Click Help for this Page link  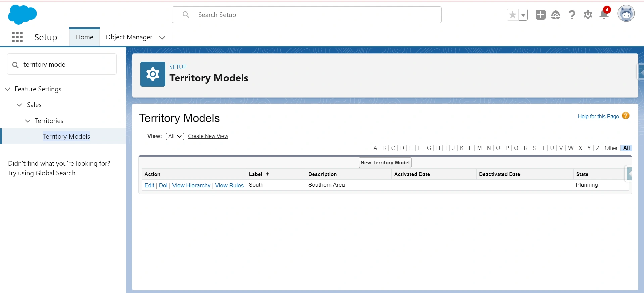click(x=598, y=116)
